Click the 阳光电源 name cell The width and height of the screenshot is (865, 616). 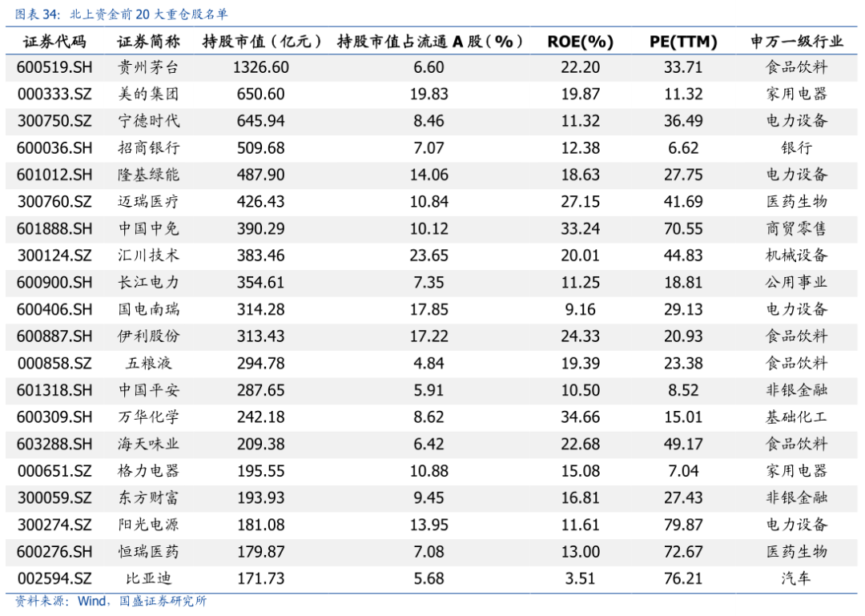[148, 525]
